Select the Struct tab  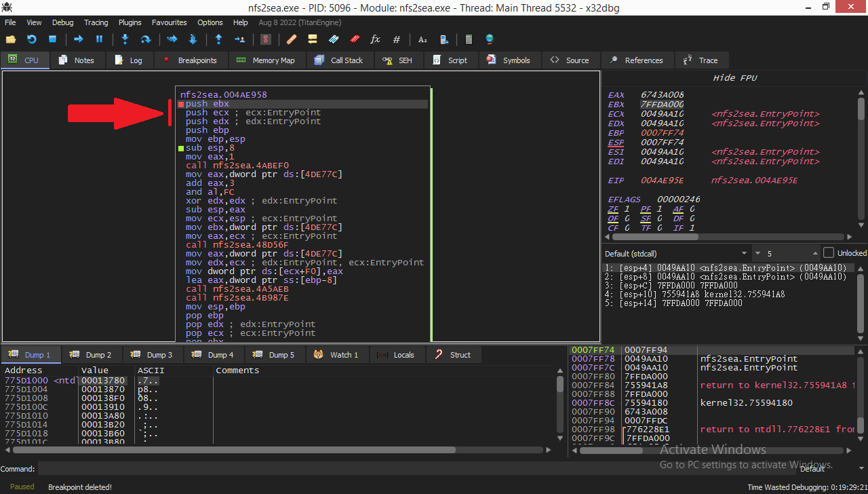pos(453,355)
